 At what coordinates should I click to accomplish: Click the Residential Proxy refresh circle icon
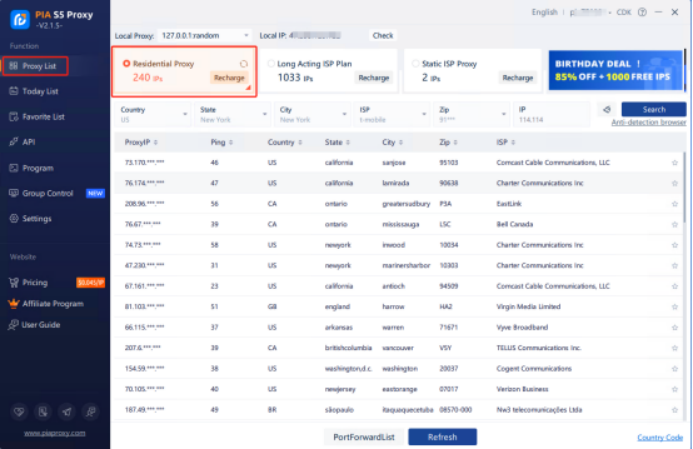[244, 64]
